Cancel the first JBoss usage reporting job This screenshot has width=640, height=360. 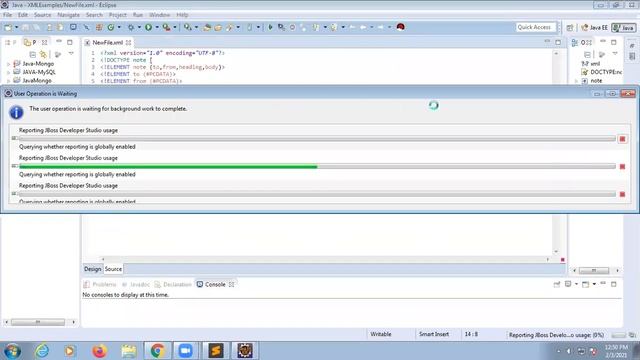click(x=622, y=139)
